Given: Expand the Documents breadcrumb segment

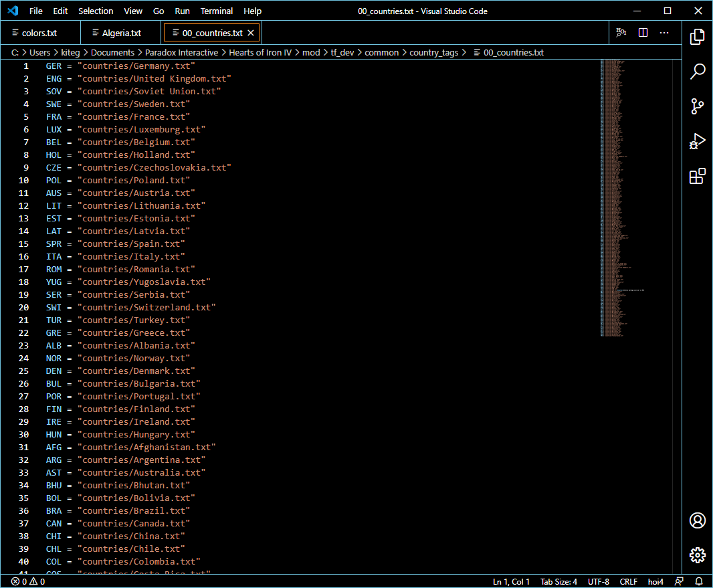Looking at the screenshot, I should click(x=113, y=52).
